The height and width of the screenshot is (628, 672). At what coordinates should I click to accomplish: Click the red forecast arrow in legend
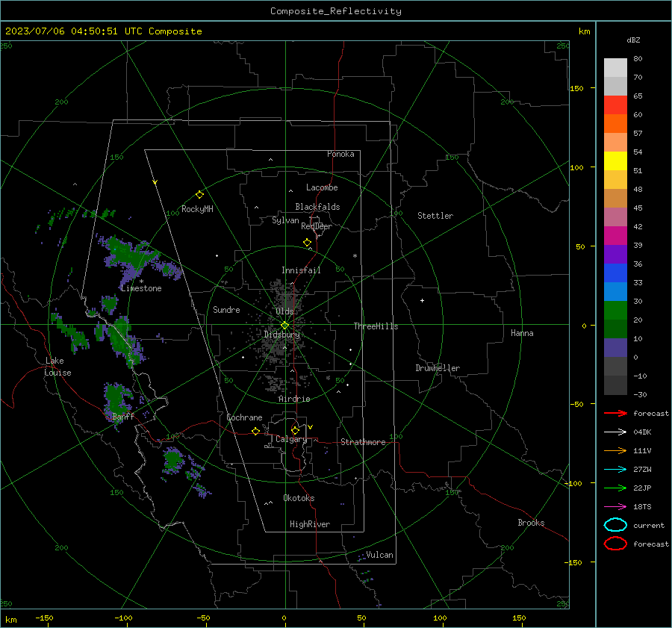(615, 413)
